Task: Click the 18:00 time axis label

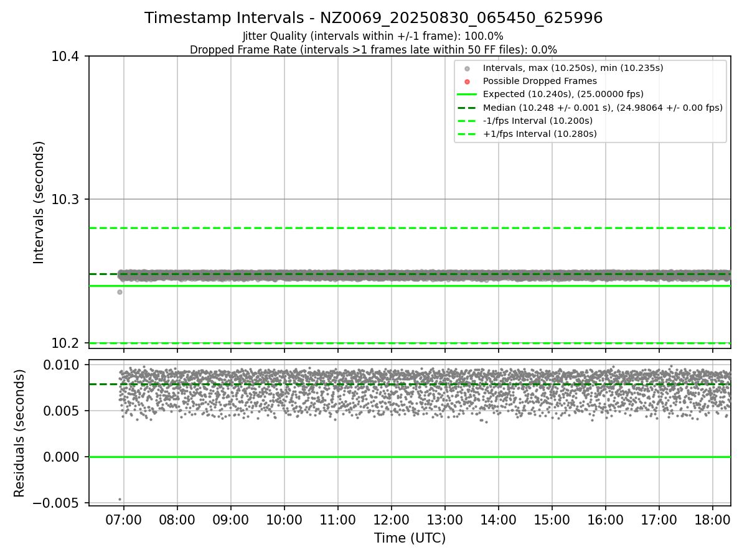Action: point(713,518)
